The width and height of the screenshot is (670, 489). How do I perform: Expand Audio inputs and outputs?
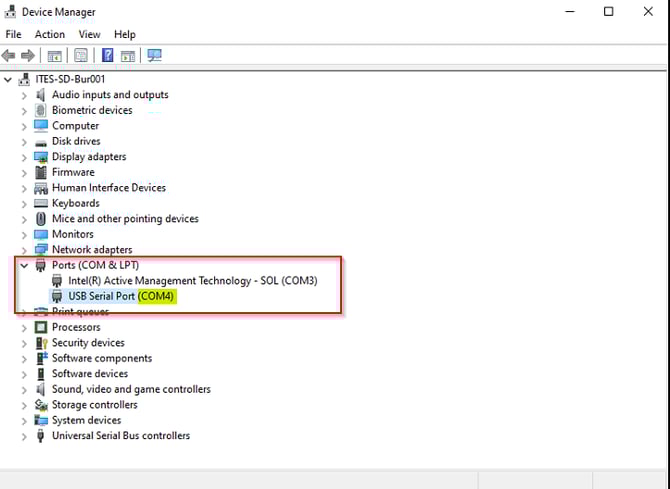(x=24, y=95)
